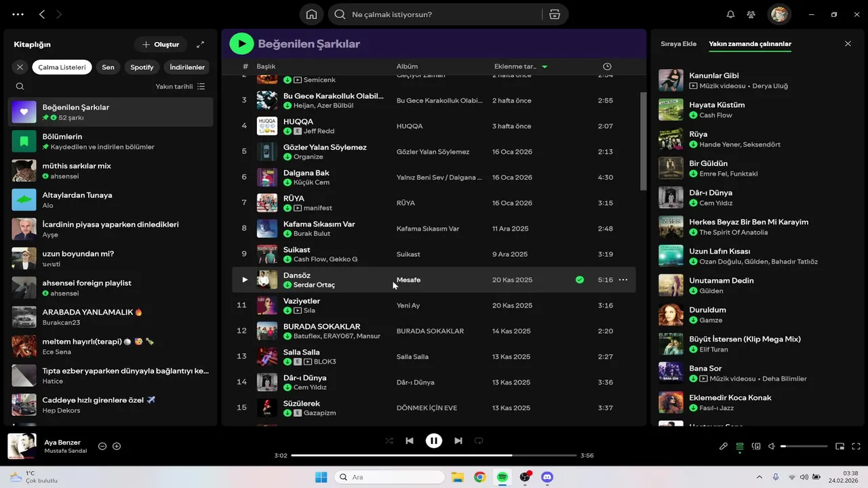
Task: Add Aya Benzer with the plus icon
Action: point(117,446)
